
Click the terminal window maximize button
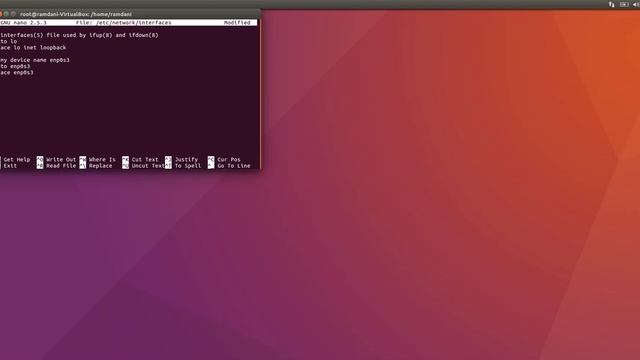pos(13,14)
